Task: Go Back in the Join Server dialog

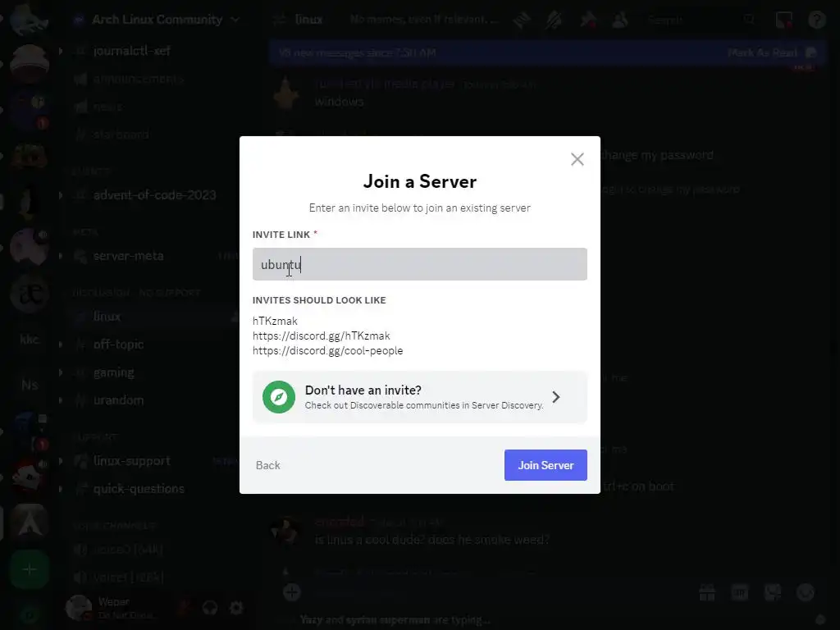Action: click(x=268, y=465)
